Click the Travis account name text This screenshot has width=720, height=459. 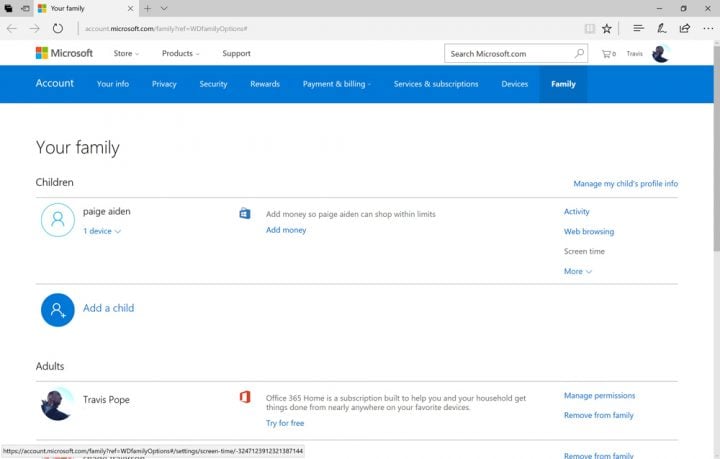pos(635,54)
